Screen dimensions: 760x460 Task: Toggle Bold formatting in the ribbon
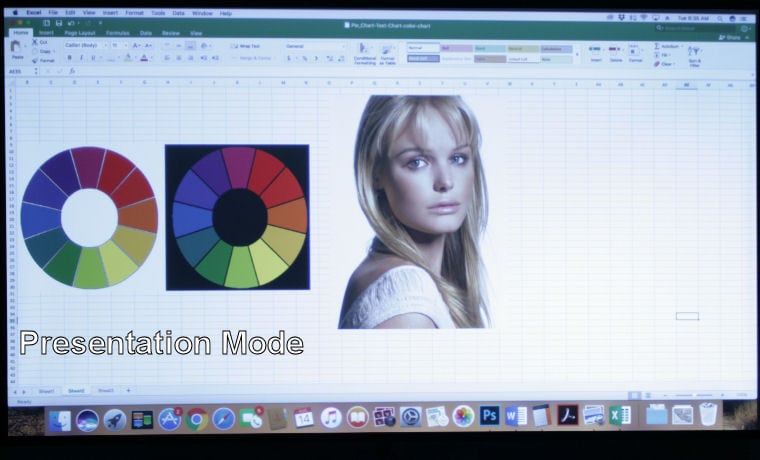(69, 58)
